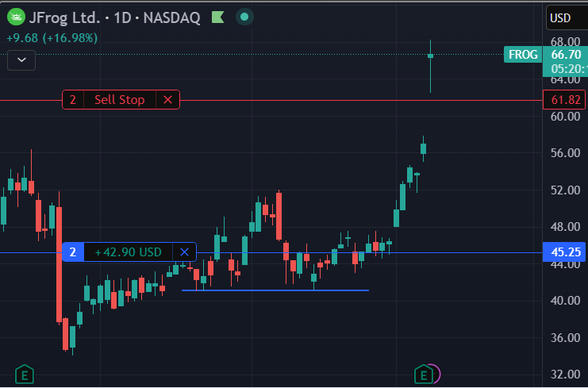Screen dimensions: 588x388
Task: Click the NASDAQ exchange label
Action: pyautogui.click(x=171, y=17)
